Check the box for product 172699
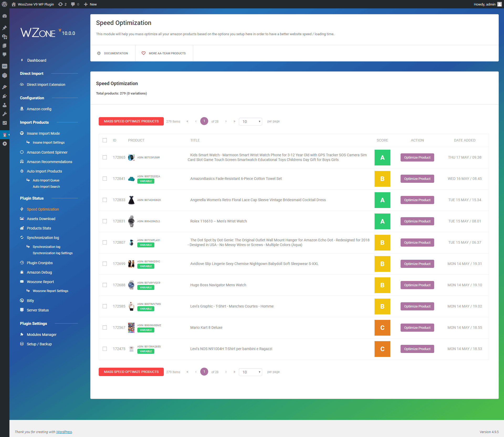504x437 pixels. click(x=105, y=264)
